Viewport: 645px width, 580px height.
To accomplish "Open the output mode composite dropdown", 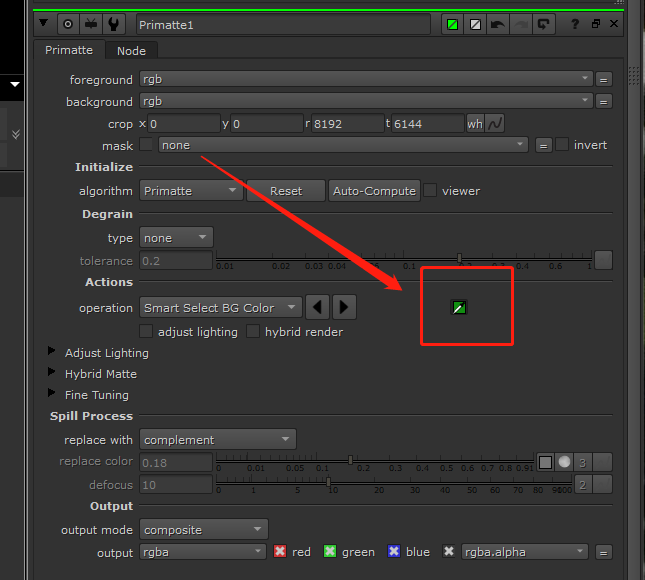I will [x=204, y=529].
